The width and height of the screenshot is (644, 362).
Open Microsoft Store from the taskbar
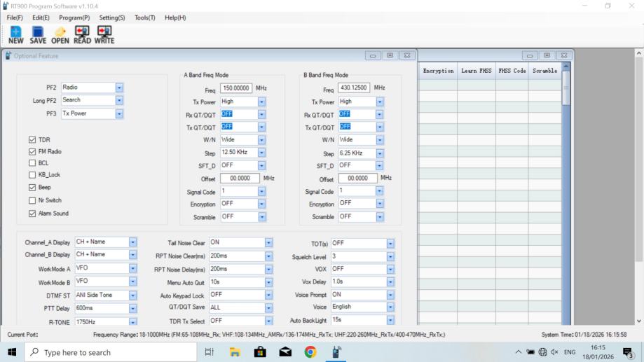click(x=260, y=352)
